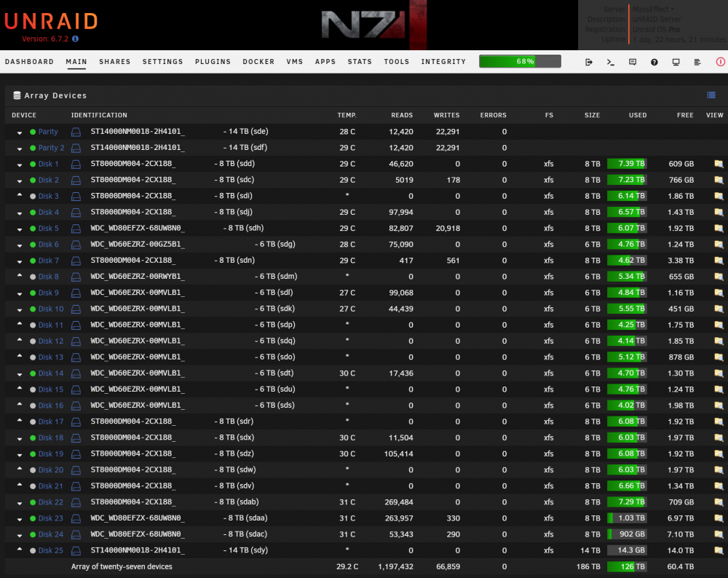Open the terminal icon in the top bar

click(x=611, y=62)
